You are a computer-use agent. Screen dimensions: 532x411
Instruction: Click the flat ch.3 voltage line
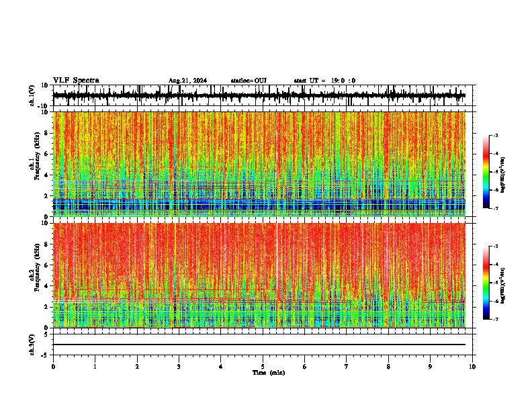pyautogui.click(x=259, y=345)
